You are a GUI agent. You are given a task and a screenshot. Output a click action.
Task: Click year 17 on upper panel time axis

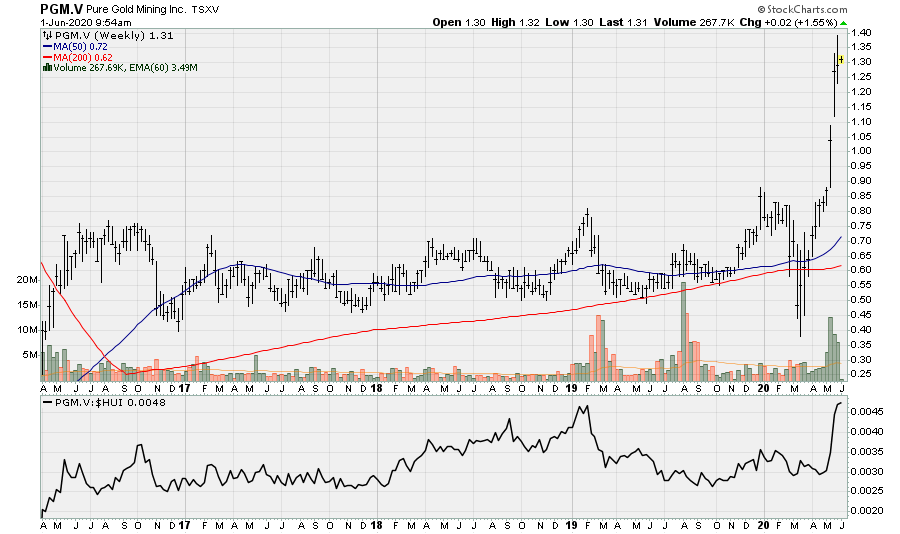[184, 388]
